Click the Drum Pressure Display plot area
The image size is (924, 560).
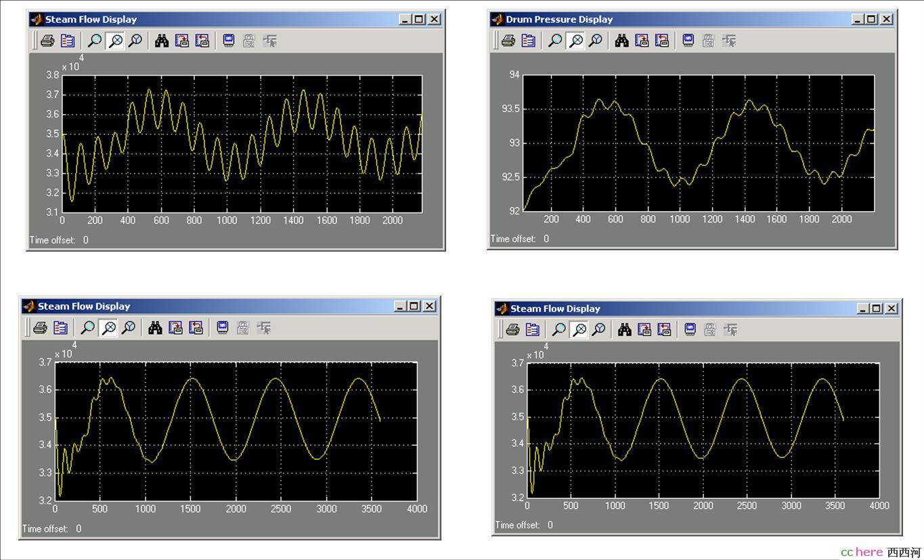click(x=699, y=143)
